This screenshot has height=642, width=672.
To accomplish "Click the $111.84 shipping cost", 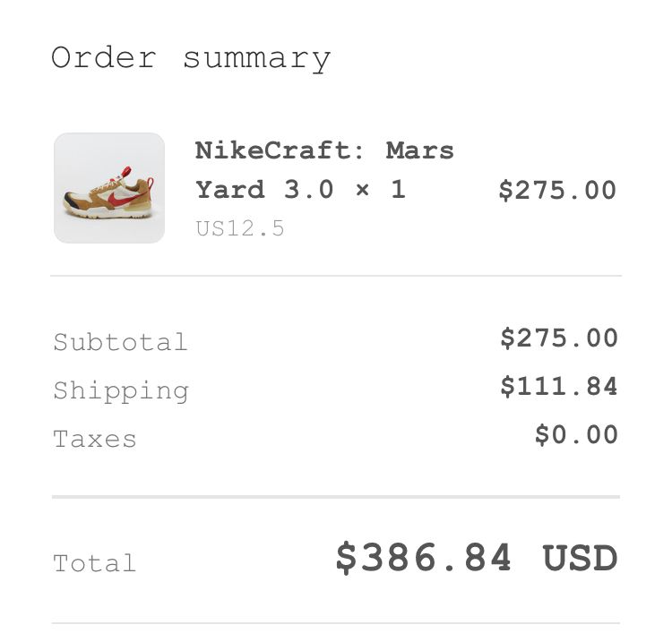I will 559,386.
